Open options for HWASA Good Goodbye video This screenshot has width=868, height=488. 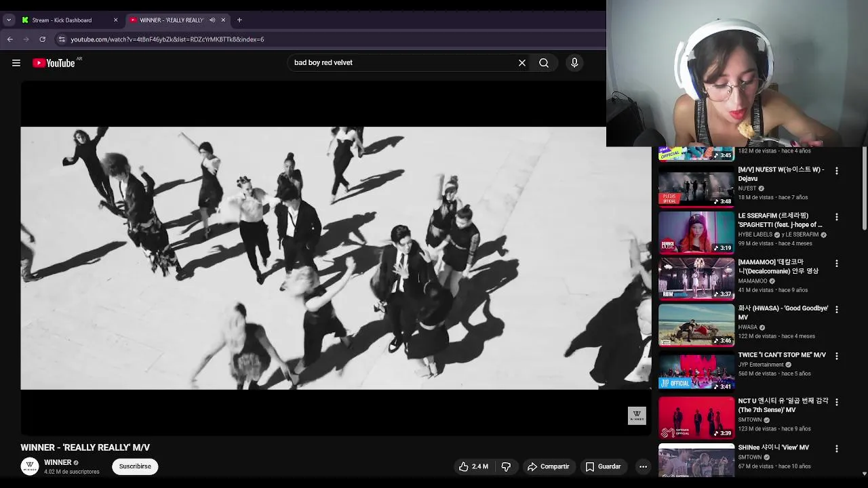837,309
